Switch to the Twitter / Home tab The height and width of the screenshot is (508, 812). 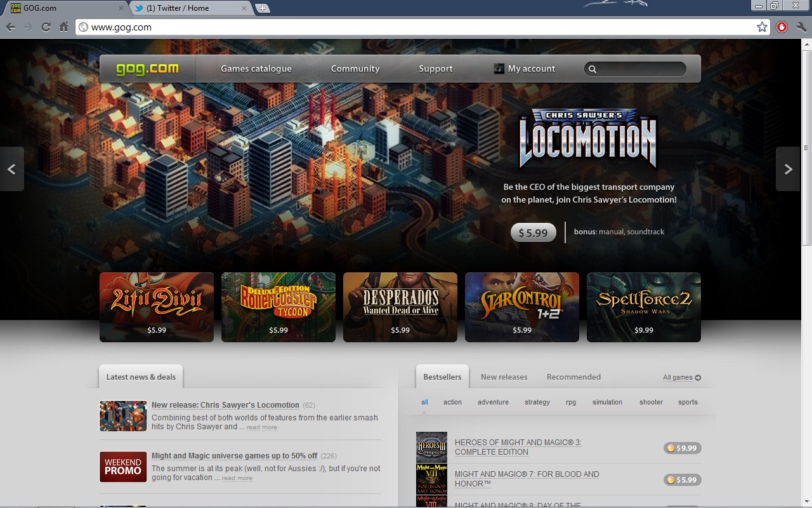(190, 8)
